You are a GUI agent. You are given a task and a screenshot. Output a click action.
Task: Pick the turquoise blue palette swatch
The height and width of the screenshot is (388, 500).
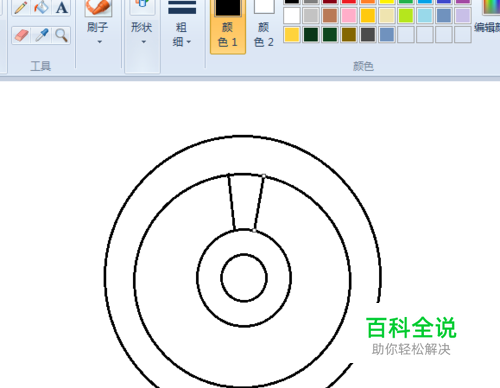click(x=425, y=1)
